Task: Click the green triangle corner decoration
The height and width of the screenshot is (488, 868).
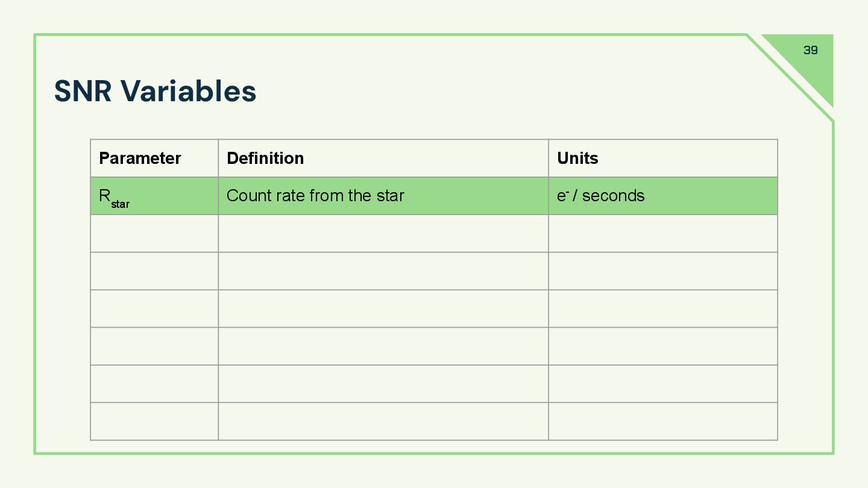Action: tap(811, 60)
